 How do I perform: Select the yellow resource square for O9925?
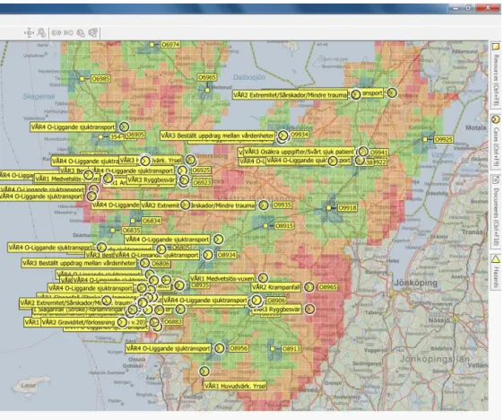click(425, 139)
